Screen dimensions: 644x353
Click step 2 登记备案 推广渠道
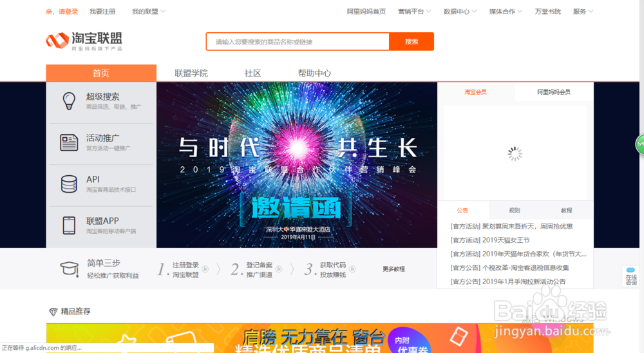257,269
